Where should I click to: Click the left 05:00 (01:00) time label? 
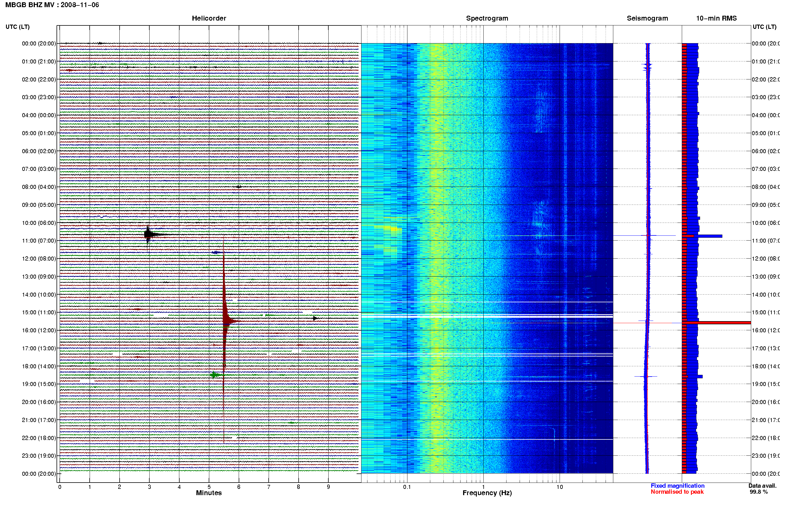click(x=39, y=133)
